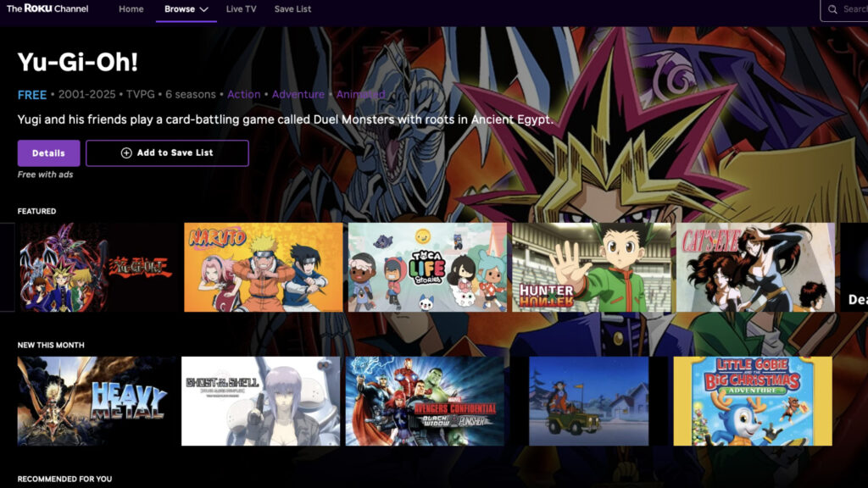Viewport: 868px width, 488px height.
Task: Follow the Action genre link
Action: click(x=243, y=95)
